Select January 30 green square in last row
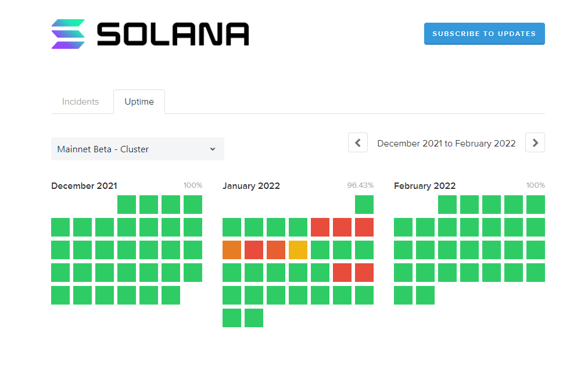 [232, 318]
